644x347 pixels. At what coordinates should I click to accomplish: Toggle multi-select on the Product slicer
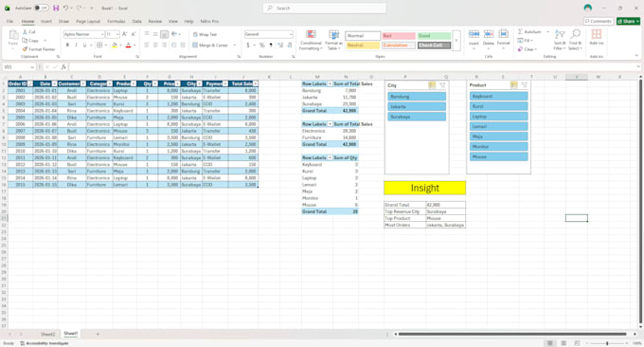[514, 84]
